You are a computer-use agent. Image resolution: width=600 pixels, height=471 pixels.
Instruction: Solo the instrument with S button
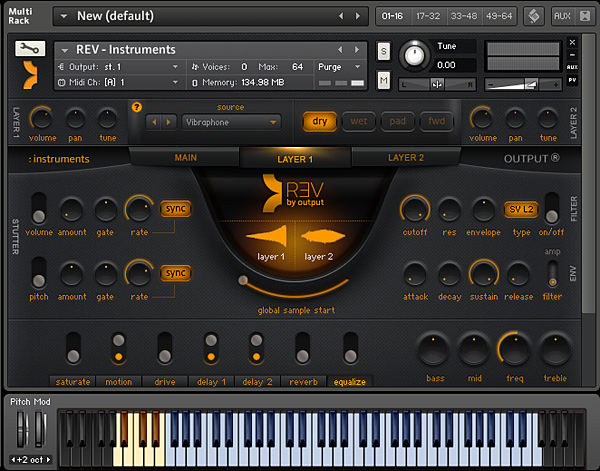(x=383, y=51)
